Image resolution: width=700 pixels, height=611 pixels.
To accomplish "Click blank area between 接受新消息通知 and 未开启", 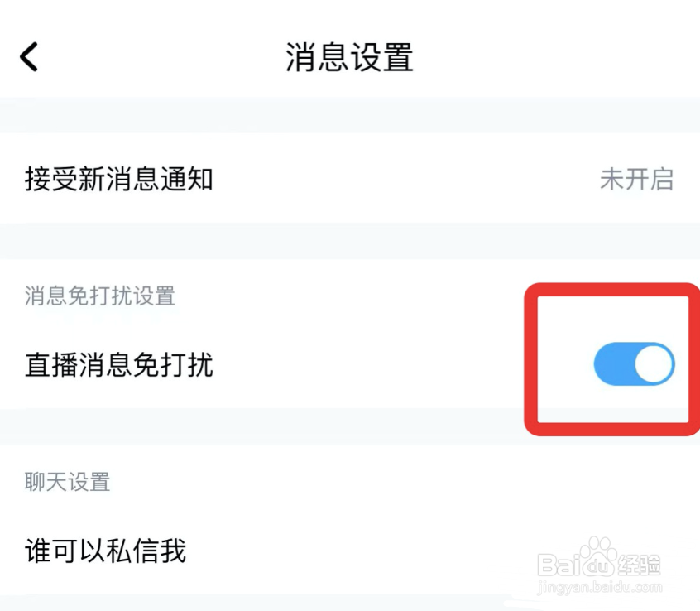I will 405,179.
